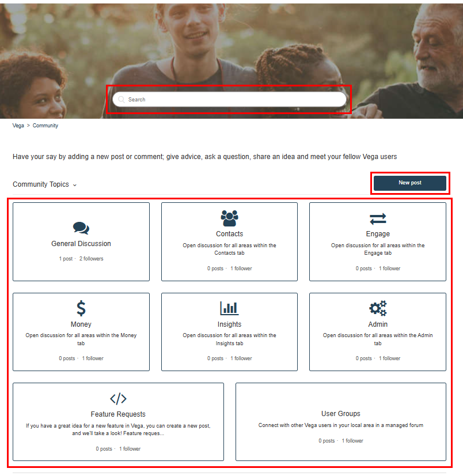The width and height of the screenshot is (463, 476).
Task: Expand the Community Topics dropdown
Action: 44,184
